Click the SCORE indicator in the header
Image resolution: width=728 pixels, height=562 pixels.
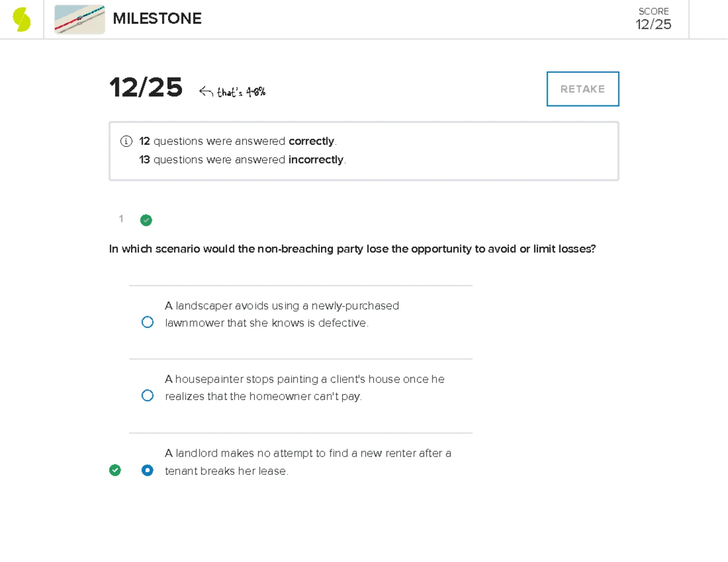pos(653,19)
